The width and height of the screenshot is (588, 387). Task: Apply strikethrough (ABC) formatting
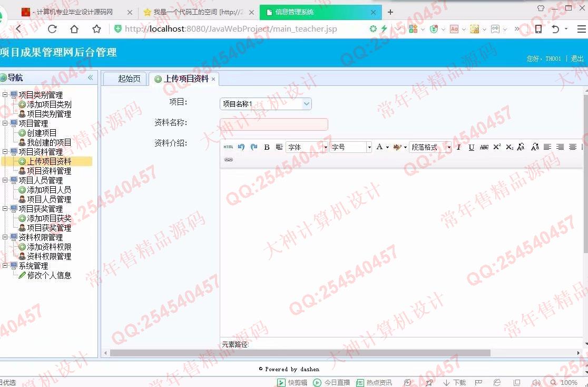click(x=484, y=147)
